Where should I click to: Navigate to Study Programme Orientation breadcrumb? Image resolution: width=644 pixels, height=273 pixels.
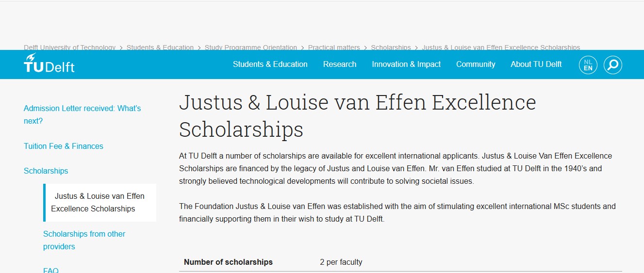[x=250, y=48]
